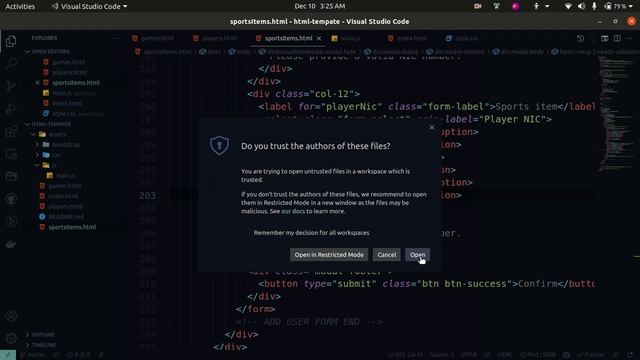Follow the 'our docs' link in the dialog
The image size is (640, 360).
(x=293, y=211)
